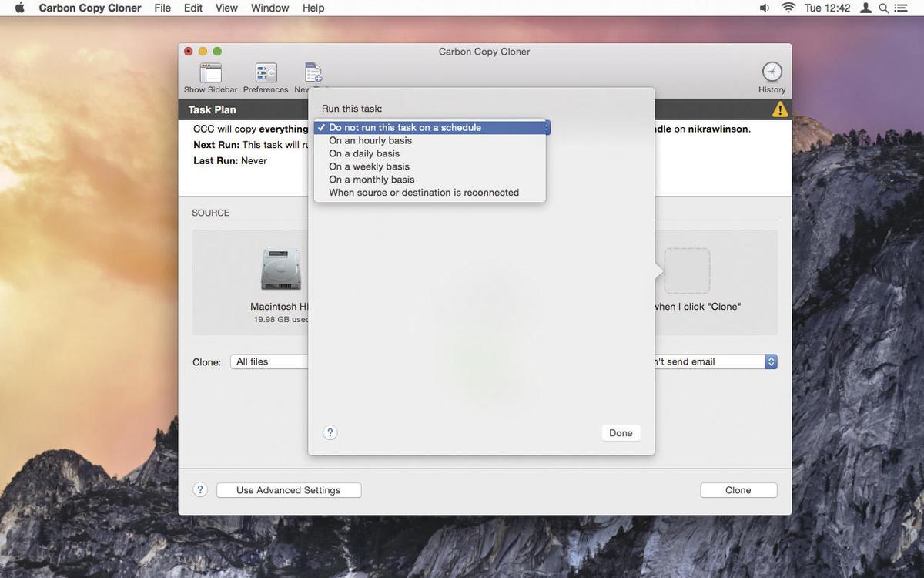The width and height of the screenshot is (924, 578).
Task: Choose 'When source or destination is reconnected'
Action: click(430, 193)
